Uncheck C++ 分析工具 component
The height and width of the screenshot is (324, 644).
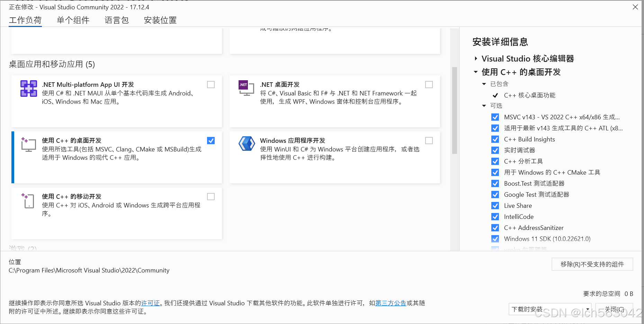495,161
